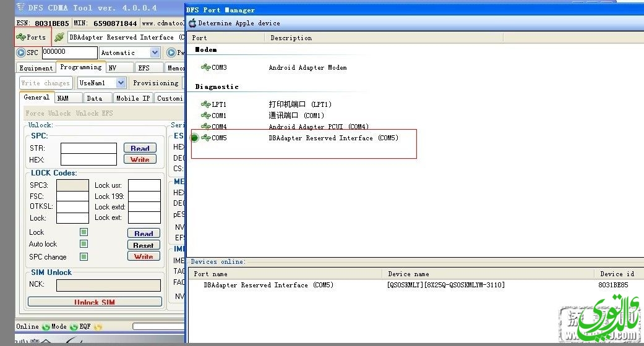Image resolution: width=644 pixels, height=346 pixels.
Task: Open the UseNam1 dropdown
Action: coord(121,83)
